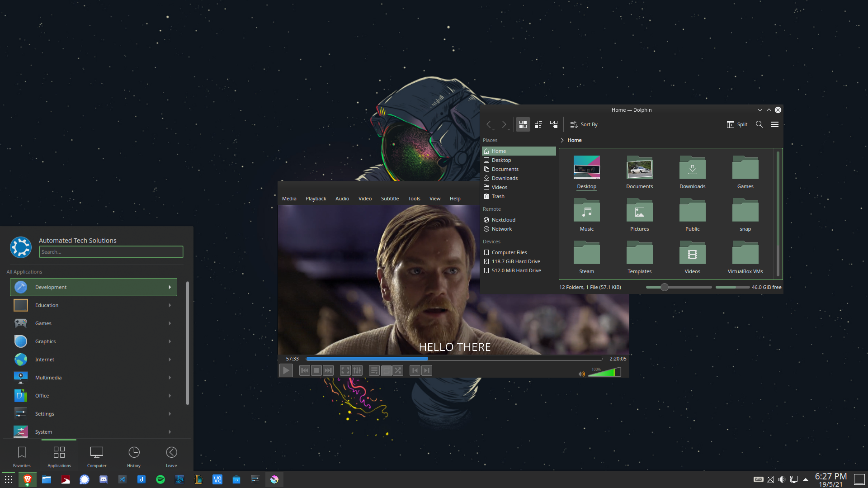Image resolution: width=868 pixels, height=488 pixels.
Task: Adjust Dolphin icon zoom slider
Action: 679,287
